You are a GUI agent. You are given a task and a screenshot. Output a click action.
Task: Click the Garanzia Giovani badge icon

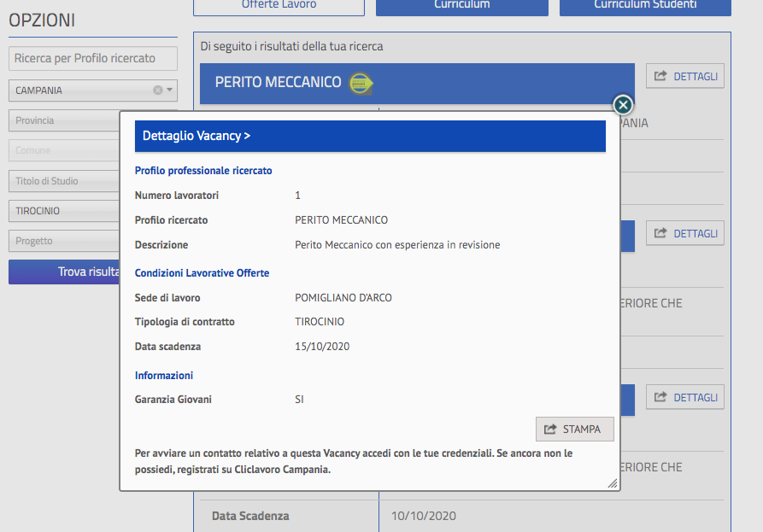[x=361, y=83]
